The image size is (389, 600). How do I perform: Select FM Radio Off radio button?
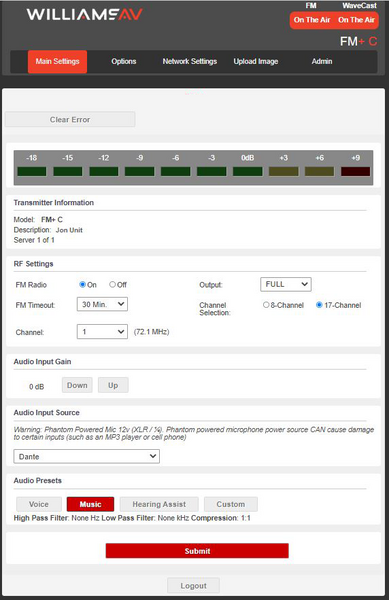[x=112, y=284]
